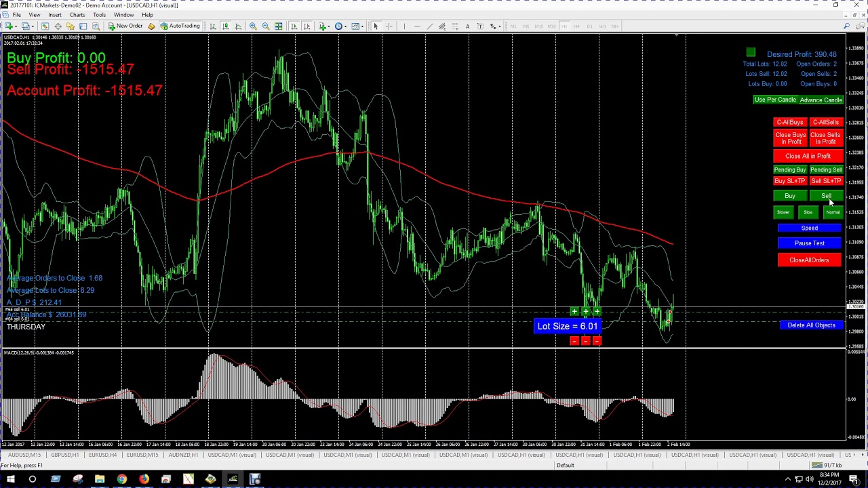Select the vertical line tool
The image size is (868, 488).
click(x=404, y=26)
